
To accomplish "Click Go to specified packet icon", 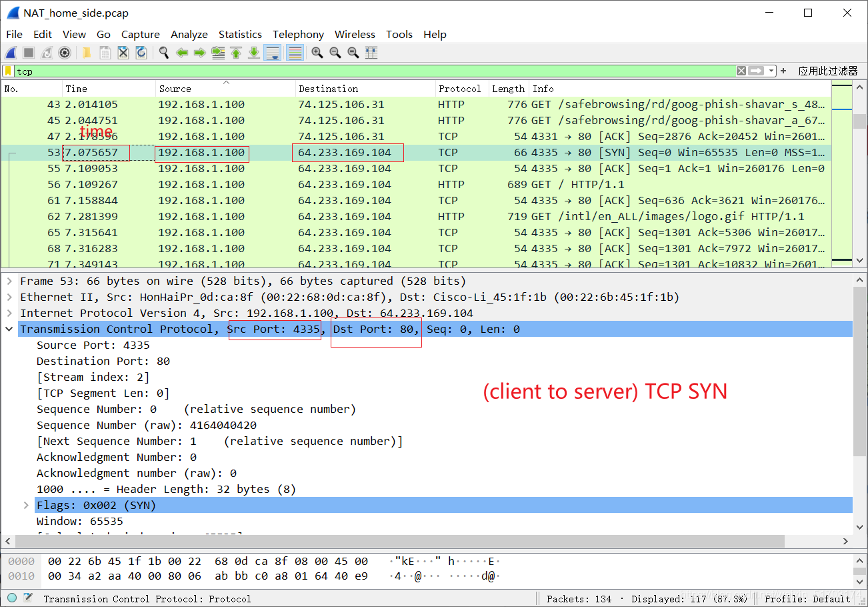I will coord(218,53).
